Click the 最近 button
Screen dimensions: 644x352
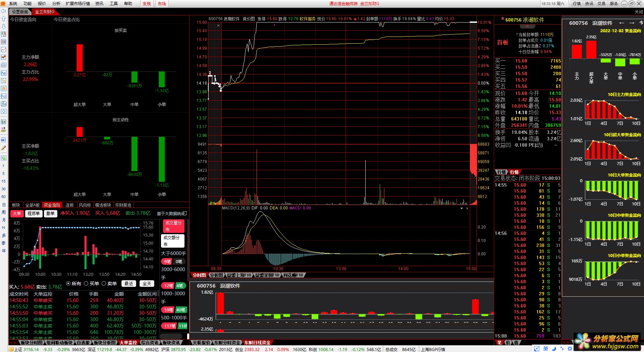129,284
